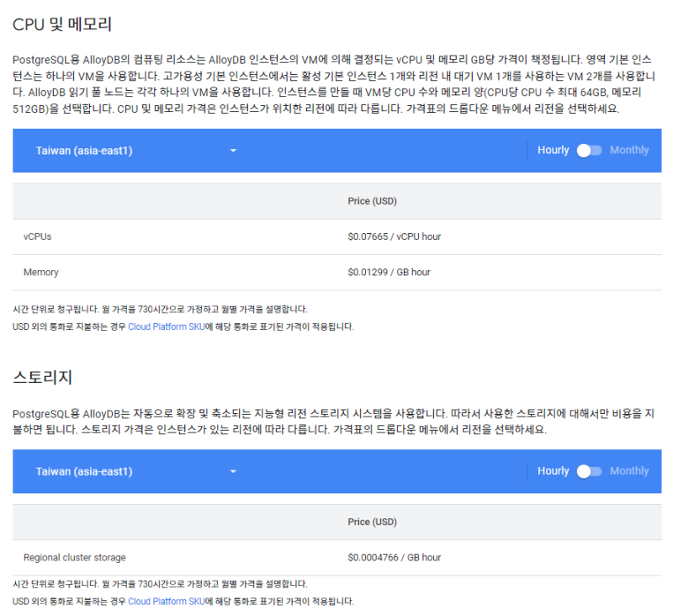Open the region dropdown in CPU pricing table
Image resolution: width=673 pixels, height=616 pixels.
coord(136,151)
